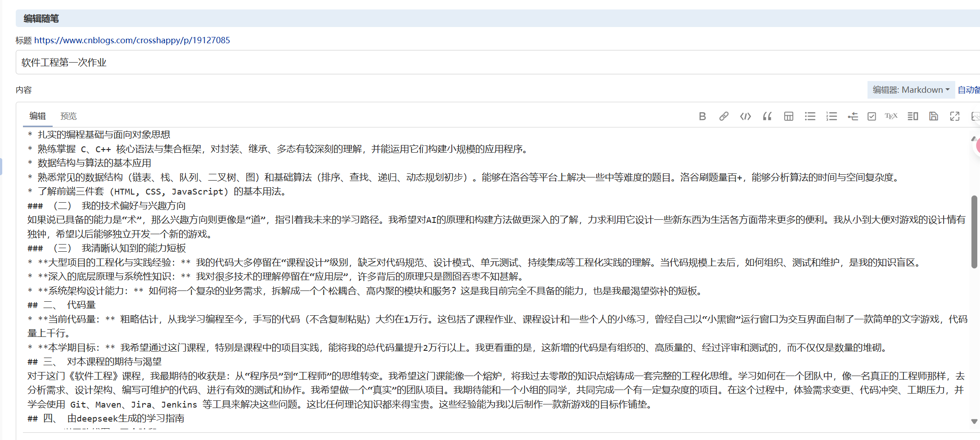Insert an image into the post
Image resolution: width=980 pixels, height=440 pixels.
coord(976,116)
